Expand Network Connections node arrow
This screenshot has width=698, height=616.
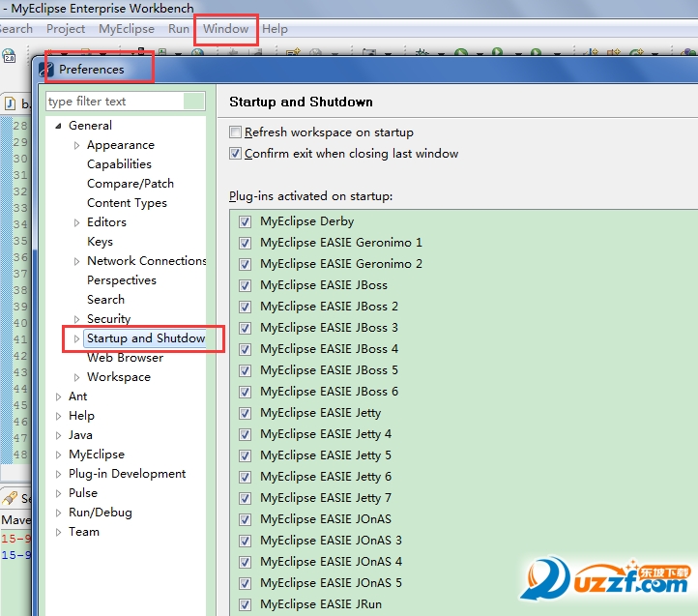pyautogui.click(x=76, y=261)
